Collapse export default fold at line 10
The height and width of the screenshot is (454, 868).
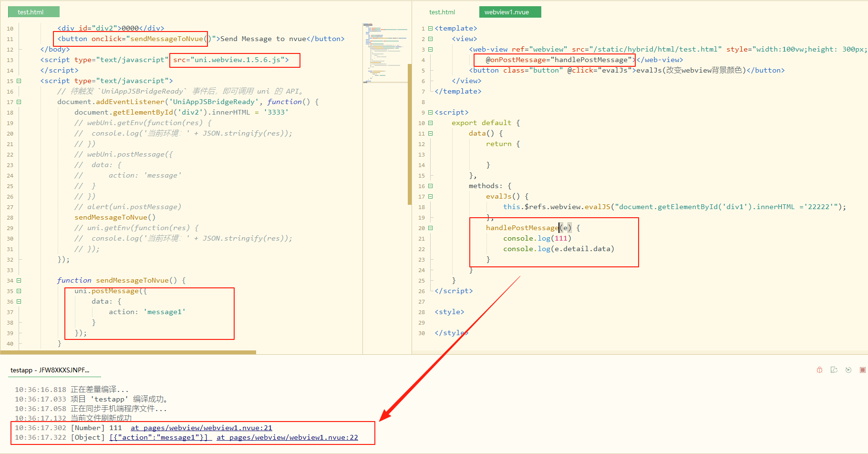click(430, 123)
